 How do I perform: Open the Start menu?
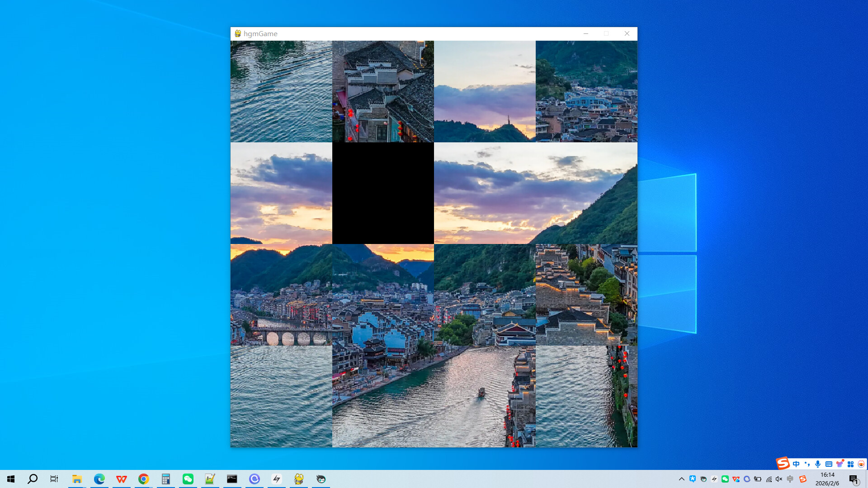tap(10, 479)
